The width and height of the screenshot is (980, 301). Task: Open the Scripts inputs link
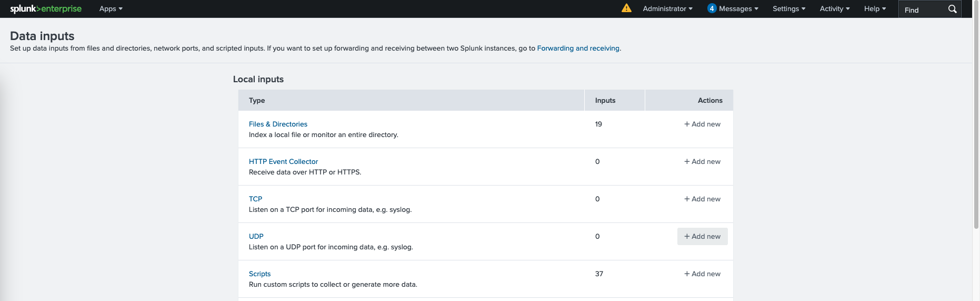259,274
